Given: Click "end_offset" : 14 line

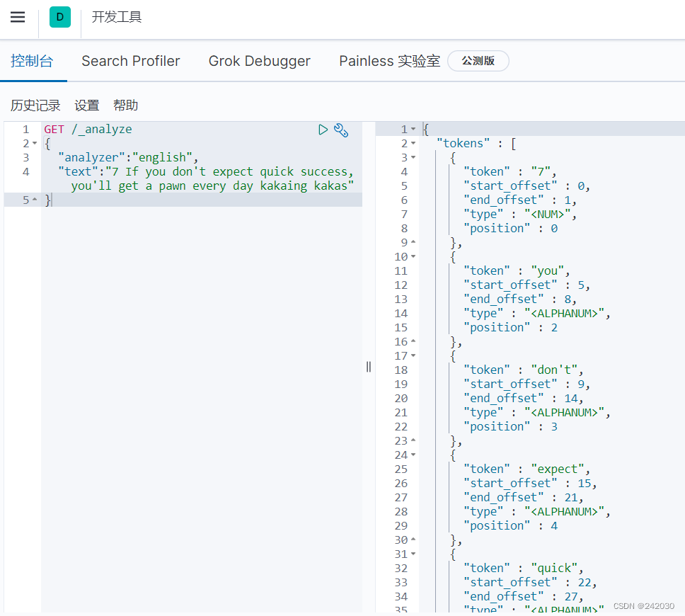Looking at the screenshot, I should pyautogui.click(x=523, y=399).
